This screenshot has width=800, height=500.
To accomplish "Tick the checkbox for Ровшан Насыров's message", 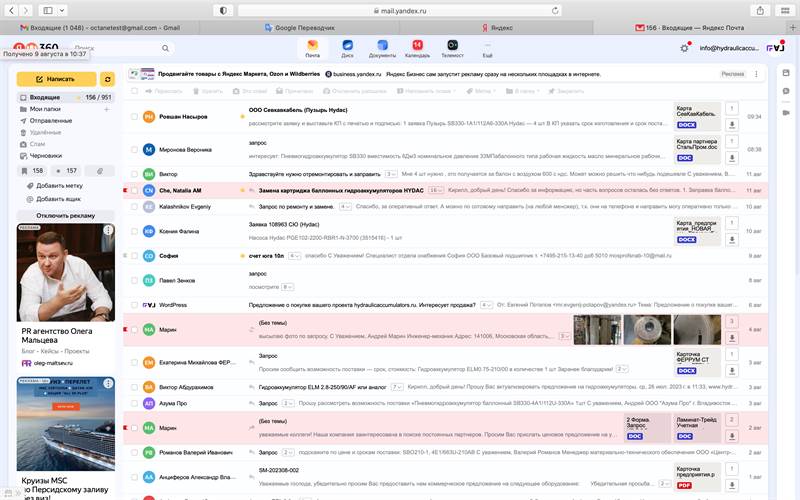I will click(x=132, y=117).
